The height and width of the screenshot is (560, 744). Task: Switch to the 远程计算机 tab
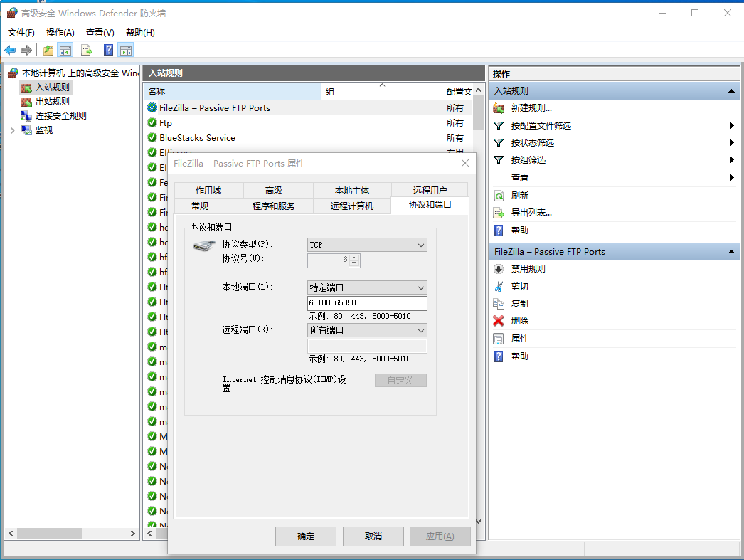click(x=352, y=206)
